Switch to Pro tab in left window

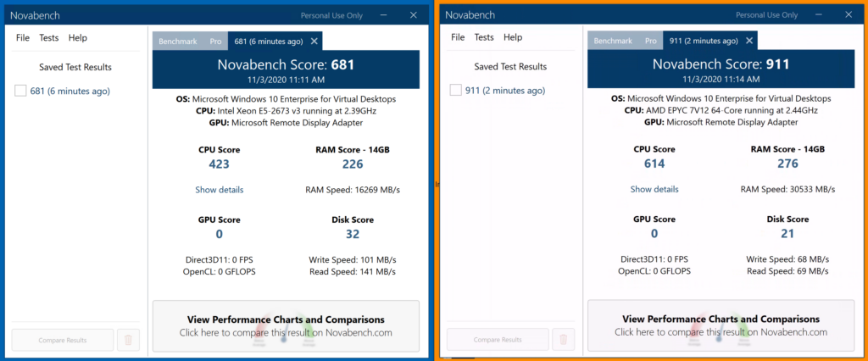[x=215, y=41]
